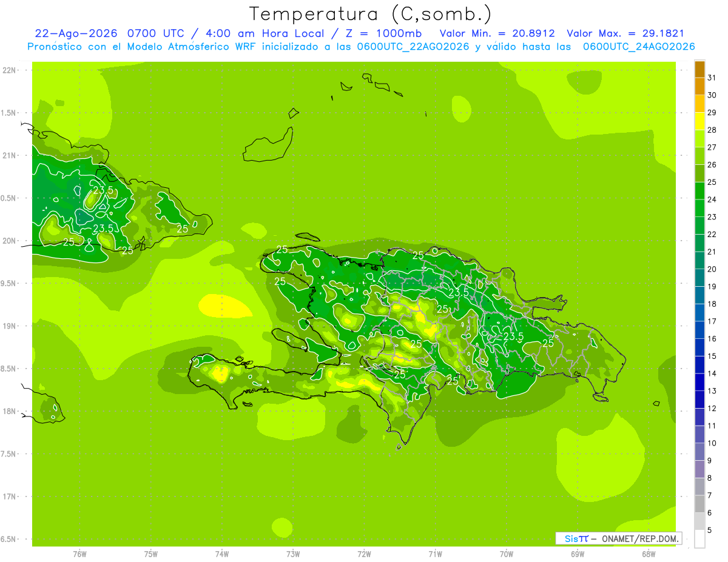Click the gray legend swatch between 6 and 7
This screenshot has width=728, height=562.
(x=699, y=504)
